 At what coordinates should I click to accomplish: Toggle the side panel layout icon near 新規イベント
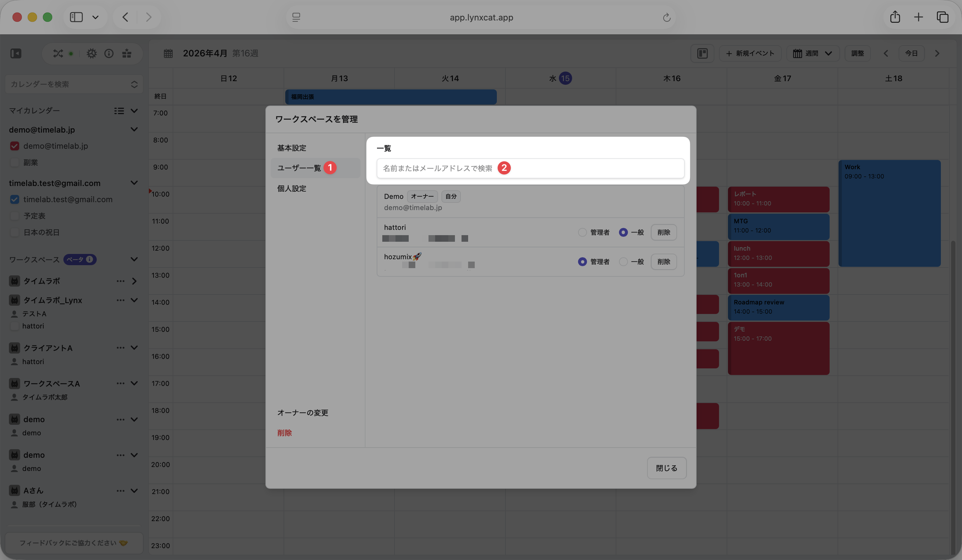[703, 53]
